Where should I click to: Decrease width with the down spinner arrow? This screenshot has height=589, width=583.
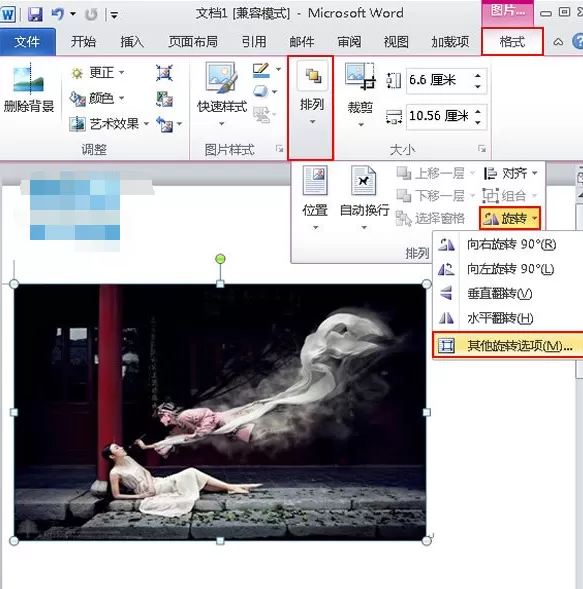click(477, 123)
